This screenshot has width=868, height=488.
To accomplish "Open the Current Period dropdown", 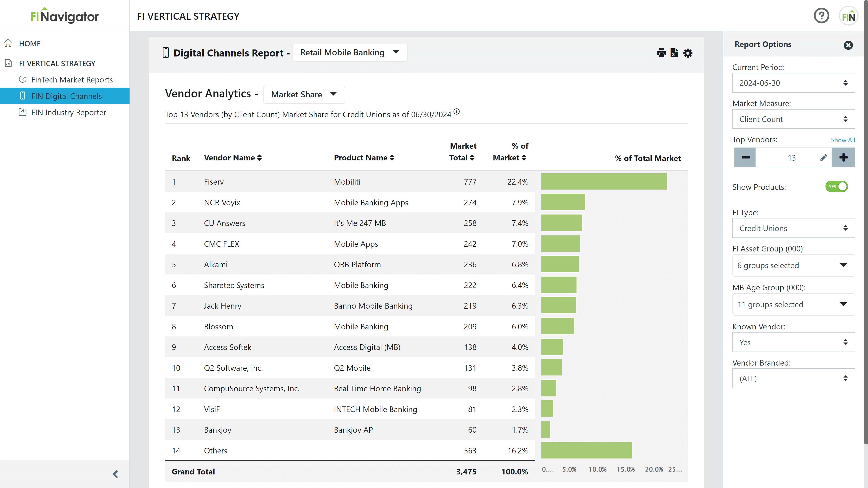I will click(793, 83).
